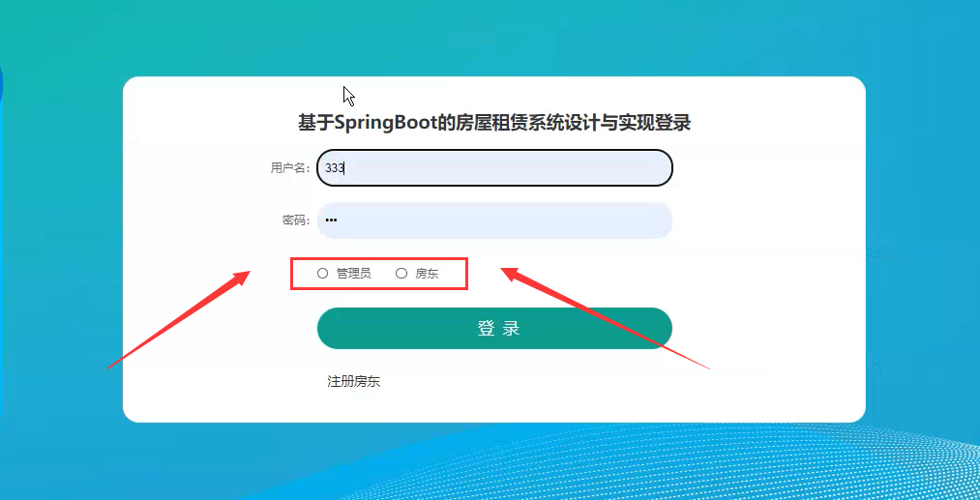980x500 pixels.
Task: Choose role via the 房东 label text
Action: 427,273
